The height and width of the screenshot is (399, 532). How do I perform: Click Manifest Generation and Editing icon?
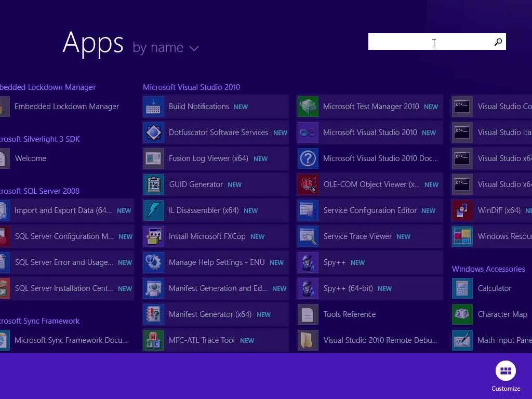click(153, 288)
